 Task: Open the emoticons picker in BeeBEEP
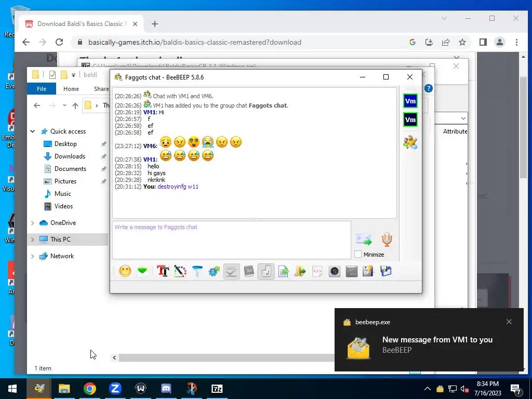coord(125,271)
